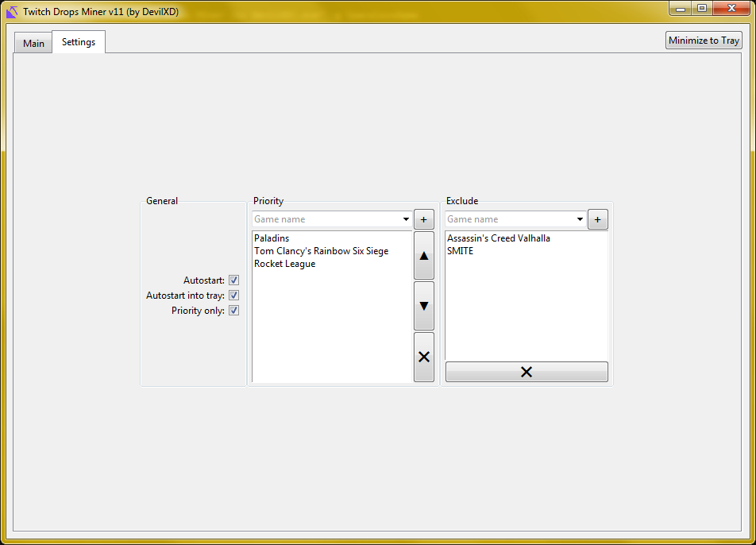Uncheck Autostart into tray
Viewport: 756px width, 545px height.
[233, 295]
